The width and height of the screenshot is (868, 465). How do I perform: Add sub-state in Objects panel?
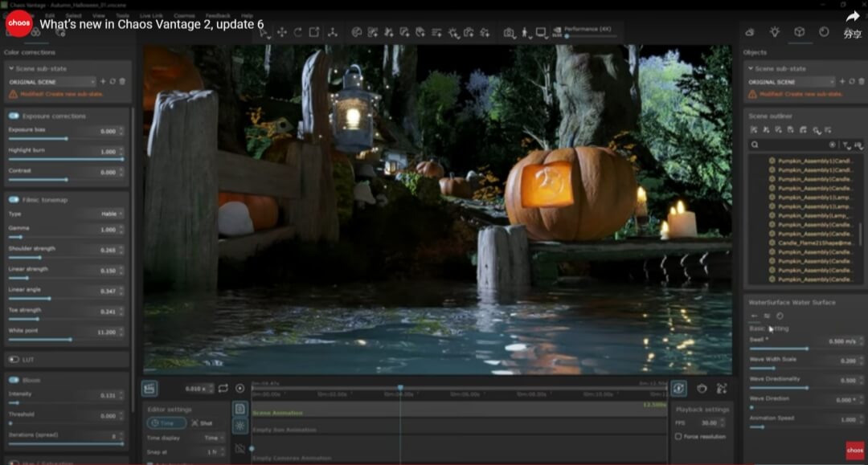click(x=842, y=81)
